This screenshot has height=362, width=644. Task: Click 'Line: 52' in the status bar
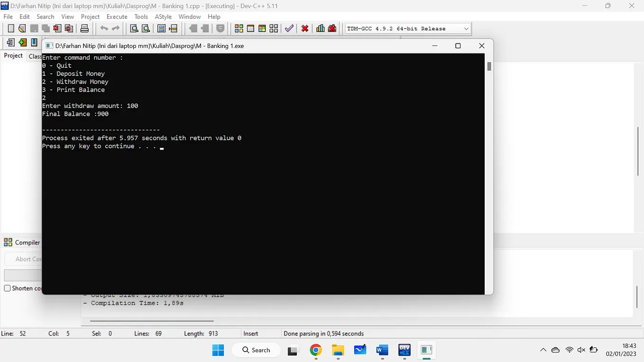[x=14, y=334]
